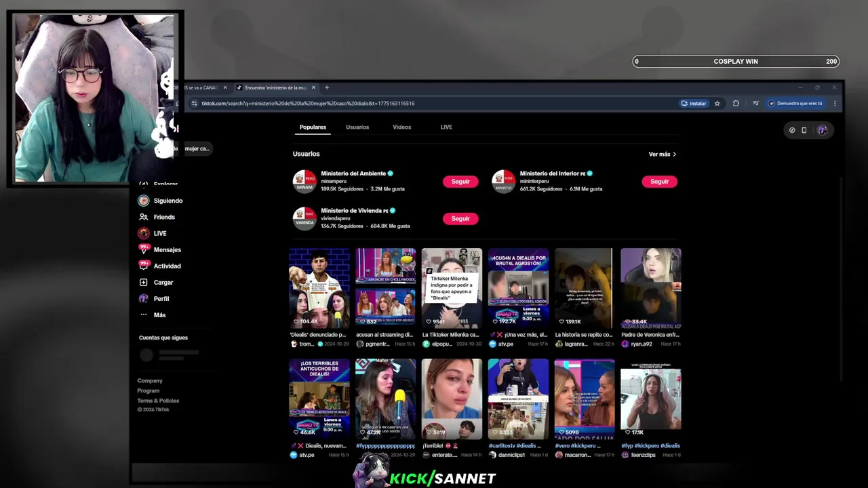The width and height of the screenshot is (868, 488).
Task: Open the '#vero #kickperu' video thumbnail
Action: click(x=584, y=399)
